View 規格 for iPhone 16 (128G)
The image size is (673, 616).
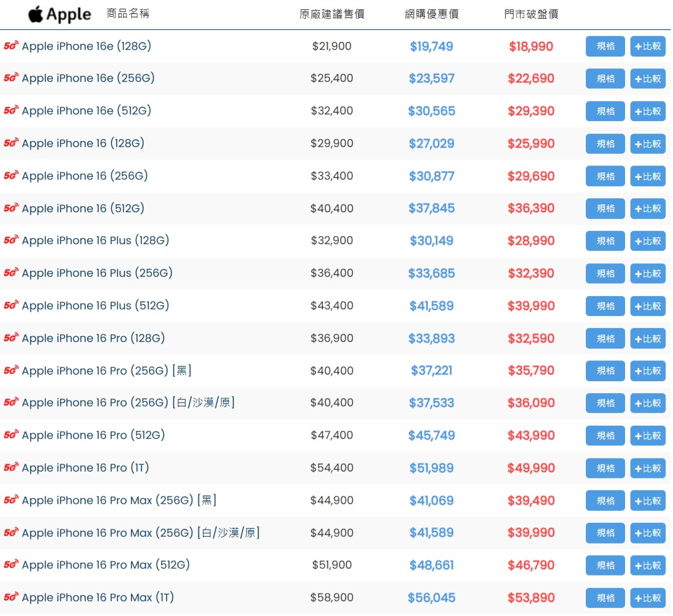[604, 144]
